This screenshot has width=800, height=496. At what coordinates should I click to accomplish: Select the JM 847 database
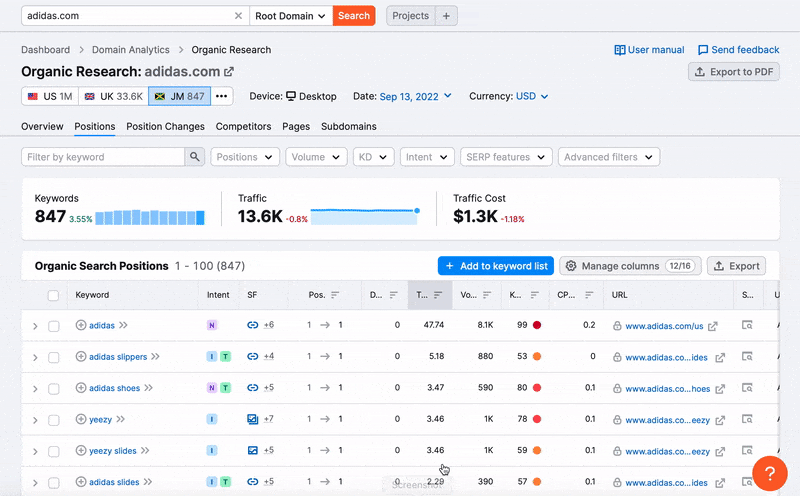coord(180,96)
